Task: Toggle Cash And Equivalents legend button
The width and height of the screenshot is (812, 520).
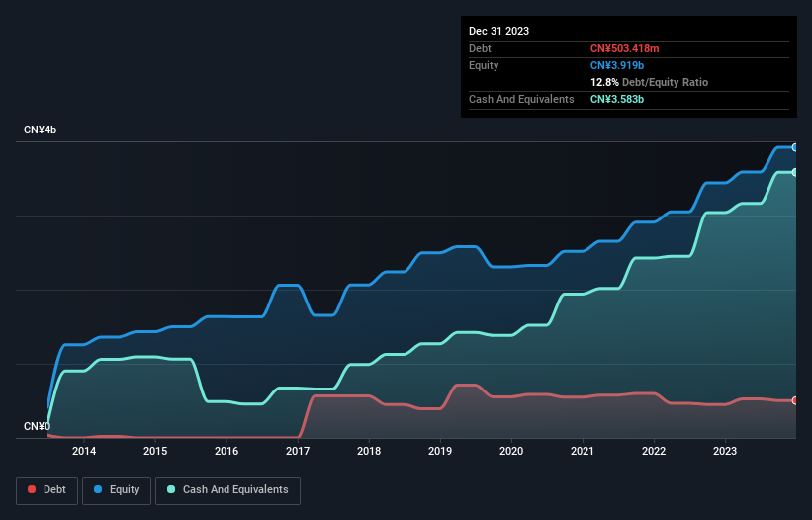Action: (x=227, y=490)
